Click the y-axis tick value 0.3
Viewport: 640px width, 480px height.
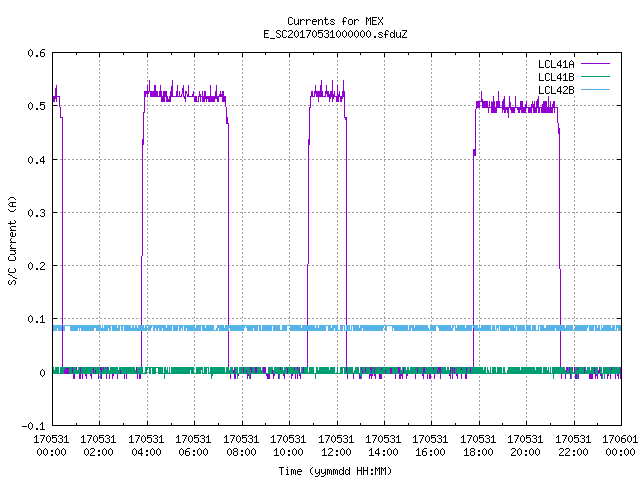[36, 213]
